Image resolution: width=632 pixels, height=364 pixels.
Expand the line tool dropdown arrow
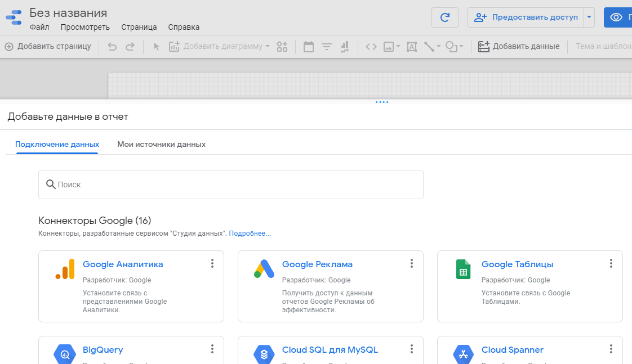click(x=439, y=47)
